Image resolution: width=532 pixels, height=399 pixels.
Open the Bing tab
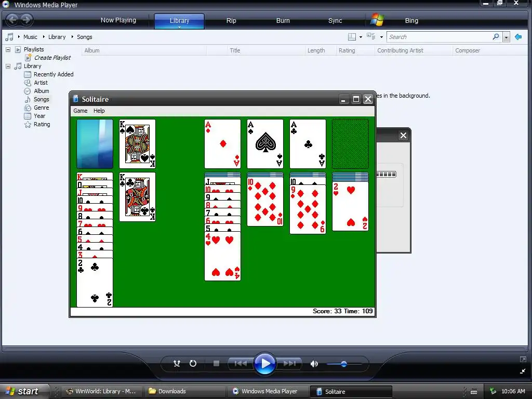tap(411, 20)
